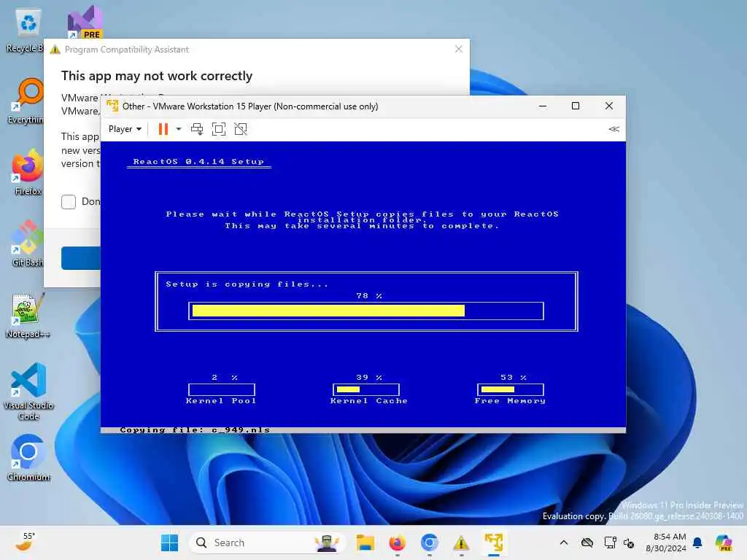The width and height of the screenshot is (747, 560).
Task: Switch to Firefox in the taskbar
Action: pyautogui.click(x=398, y=542)
